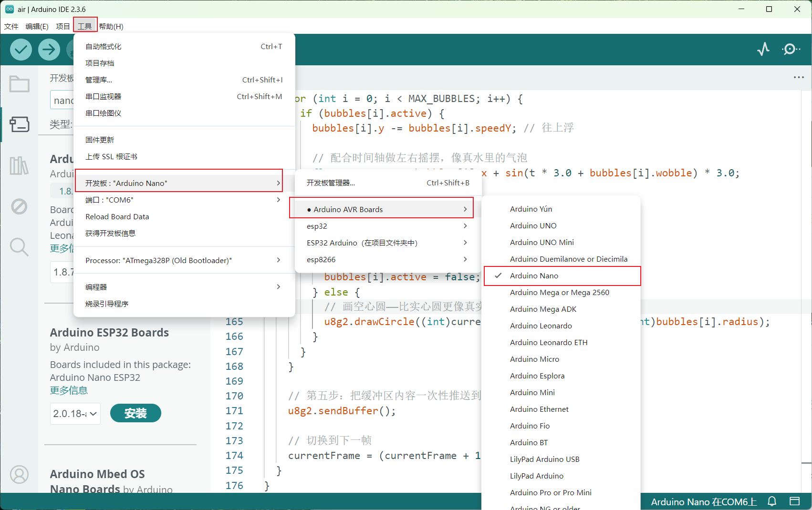The image size is (812, 510).
Task: Click the Arduino IDE app logo icon
Action: [10, 9]
